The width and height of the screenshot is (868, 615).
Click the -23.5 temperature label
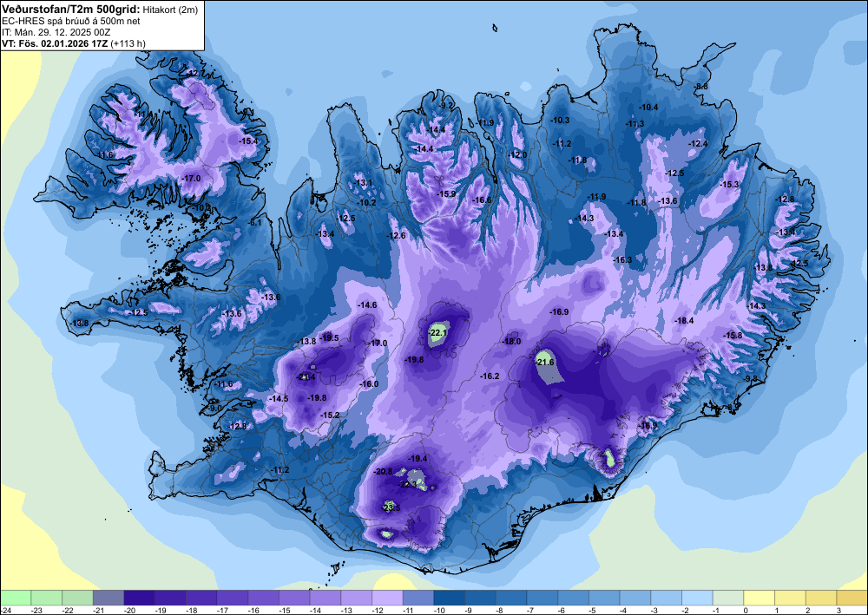[x=391, y=507]
